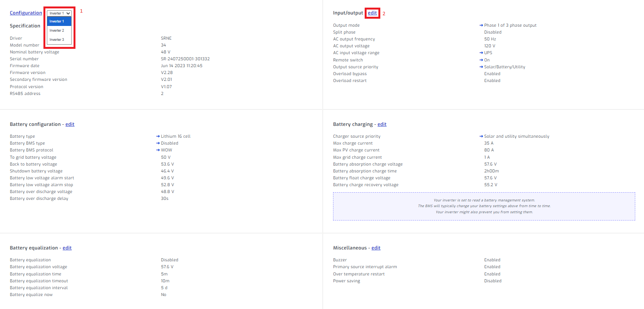Click edit link next to Miscellaneous
Viewport: 644px width, 309px height.
(x=376, y=248)
